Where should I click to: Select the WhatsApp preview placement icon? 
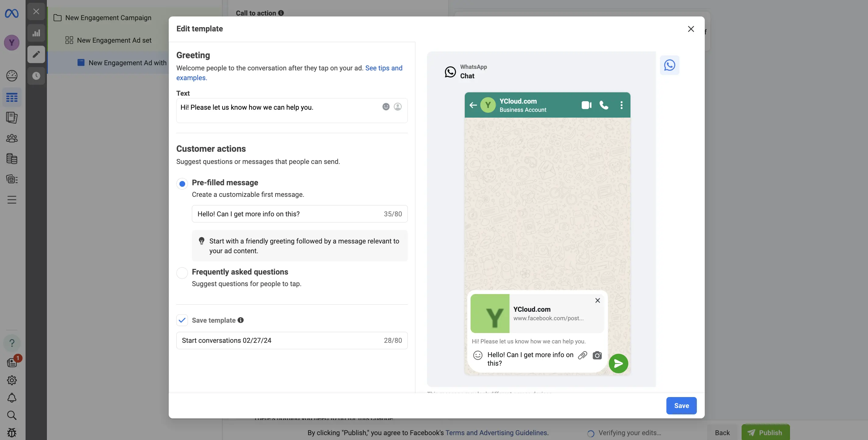click(669, 65)
